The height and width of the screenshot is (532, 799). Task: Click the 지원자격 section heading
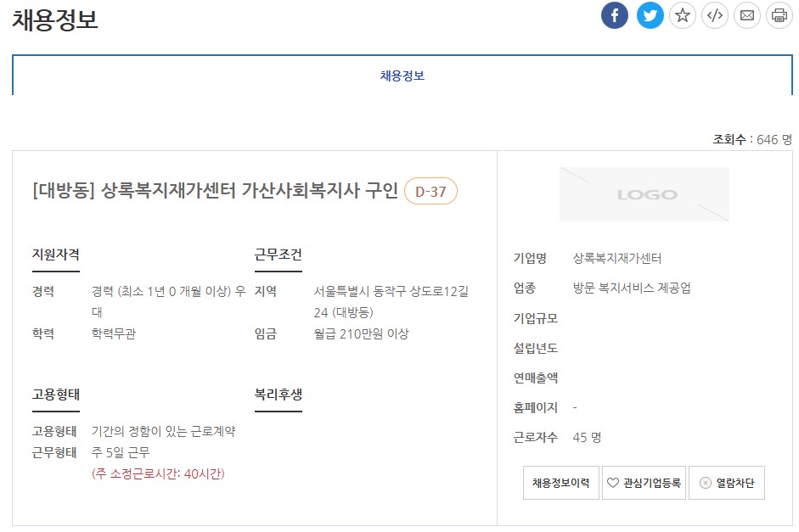click(x=55, y=254)
